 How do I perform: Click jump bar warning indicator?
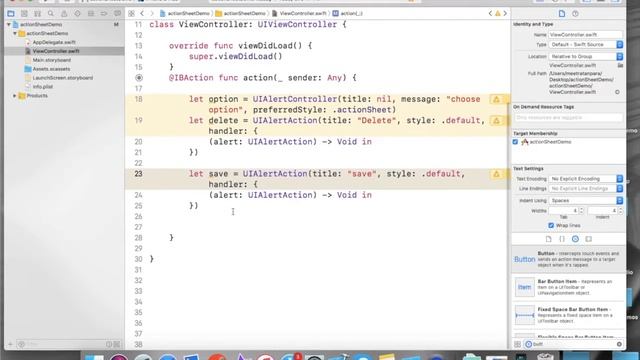pyautogui.click(x=498, y=13)
